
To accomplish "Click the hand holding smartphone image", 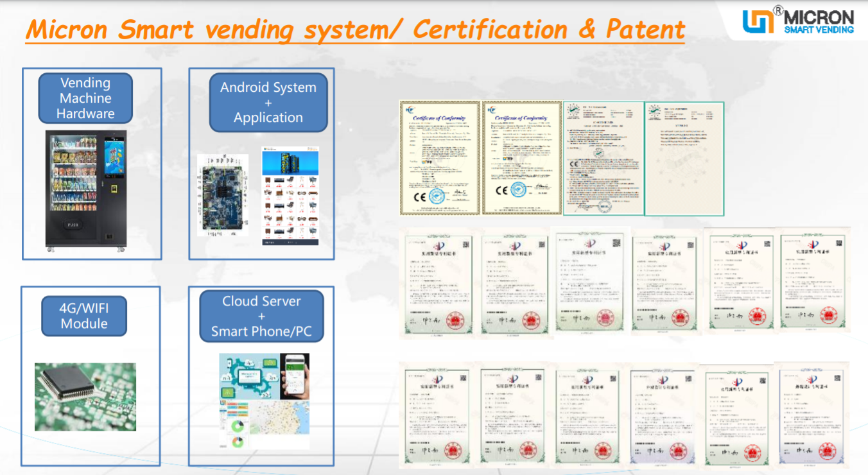I will [x=294, y=377].
